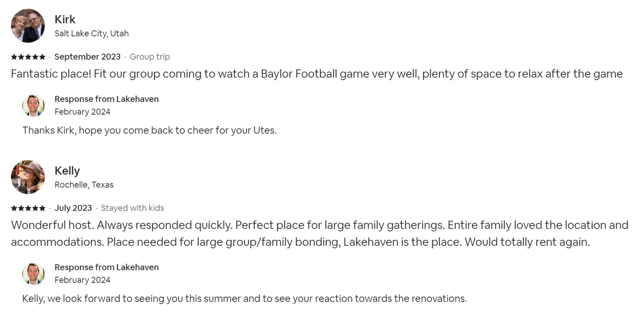The height and width of the screenshot is (316, 644).
Task: Click the Rochelle, Texas location
Action: click(x=84, y=185)
